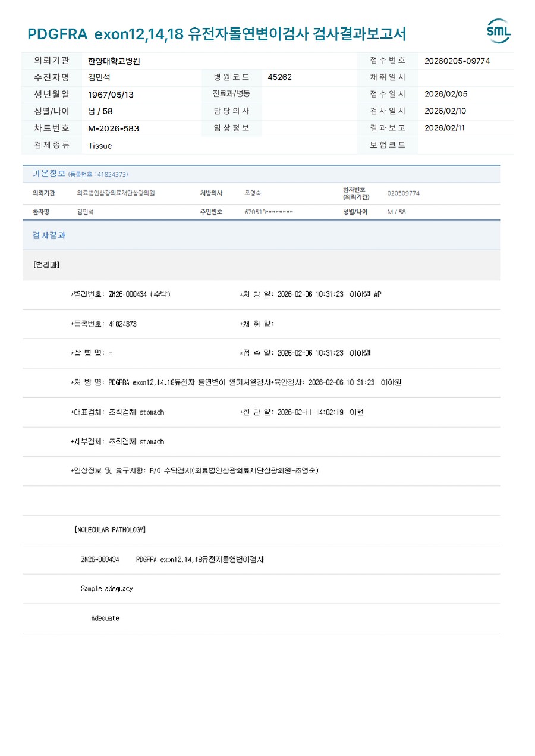The image size is (535, 756).
Task: Select the '채취일시' label in header table
Action: click(388, 77)
